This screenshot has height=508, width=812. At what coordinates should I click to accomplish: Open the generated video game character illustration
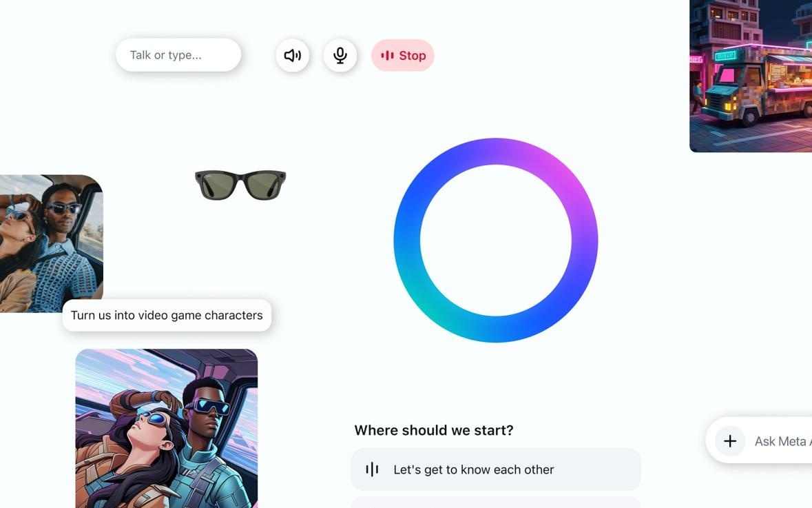tap(167, 428)
